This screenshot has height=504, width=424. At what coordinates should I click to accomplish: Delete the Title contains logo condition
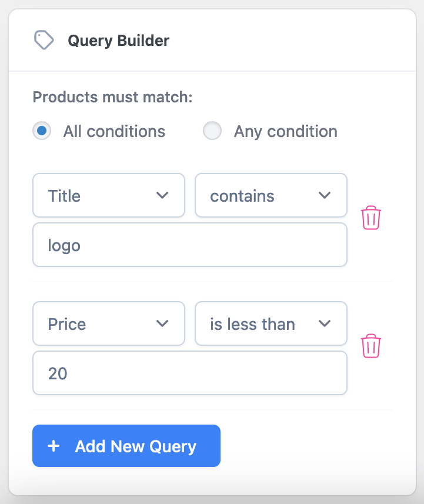(370, 217)
